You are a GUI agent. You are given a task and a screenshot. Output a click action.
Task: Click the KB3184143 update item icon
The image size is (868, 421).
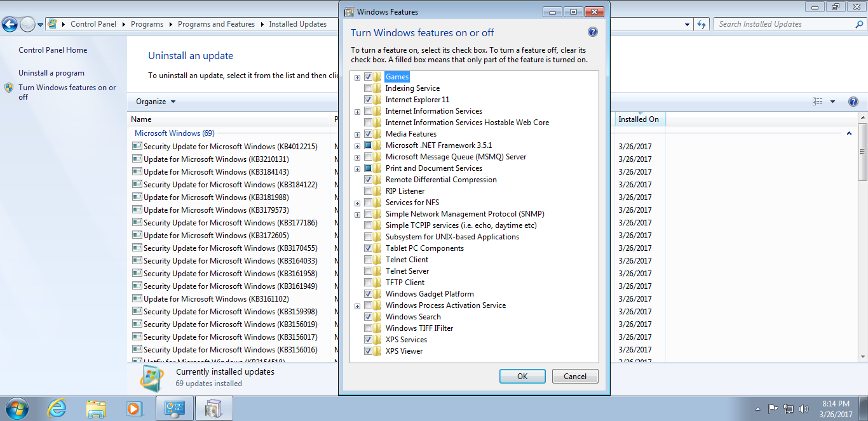(x=137, y=171)
